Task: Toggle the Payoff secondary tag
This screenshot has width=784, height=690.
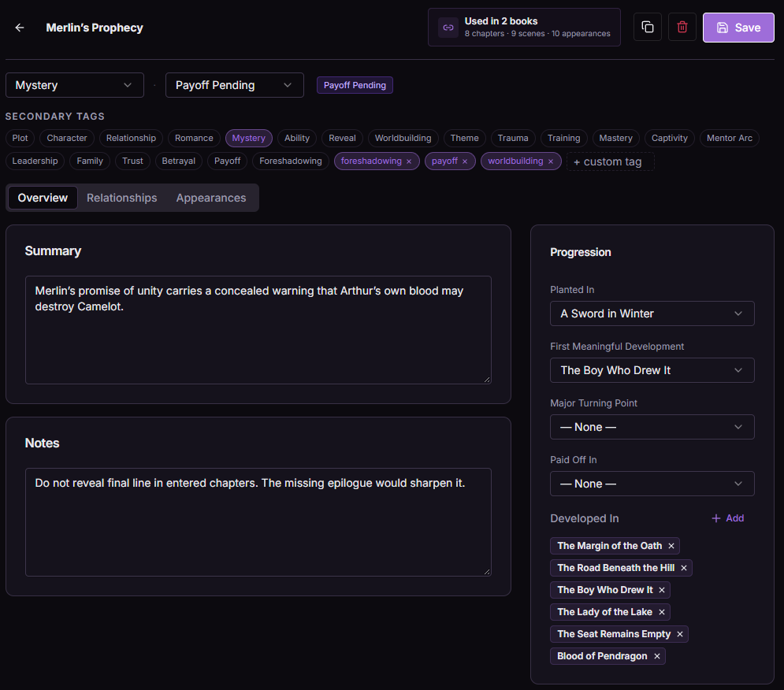Action: tap(228, 161)
